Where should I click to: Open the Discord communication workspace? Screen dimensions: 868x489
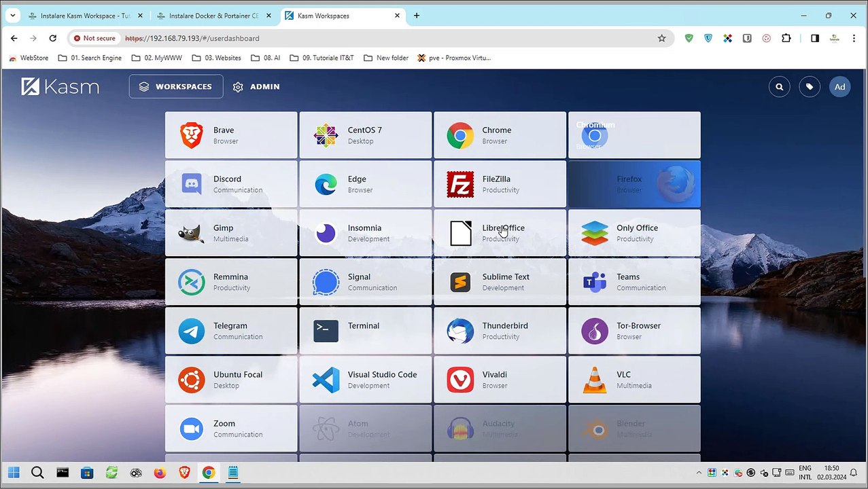pos(231,184)
